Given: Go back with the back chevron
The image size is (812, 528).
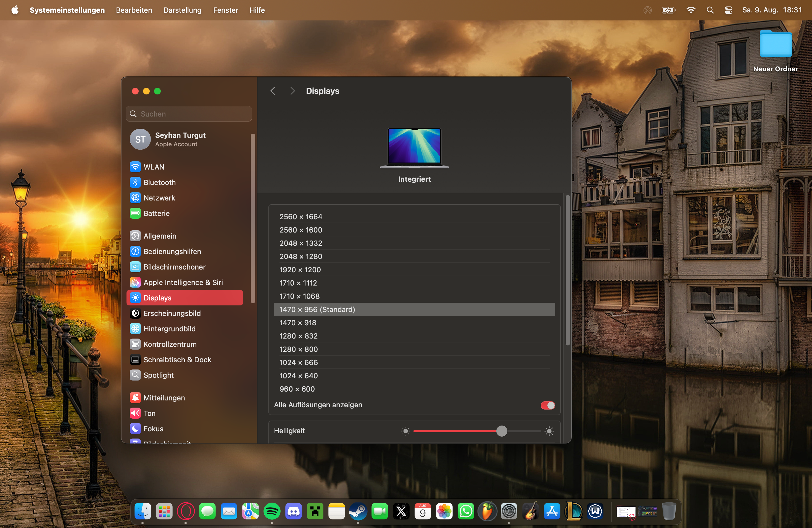Looking at the screenshot, I should [273, 91].
